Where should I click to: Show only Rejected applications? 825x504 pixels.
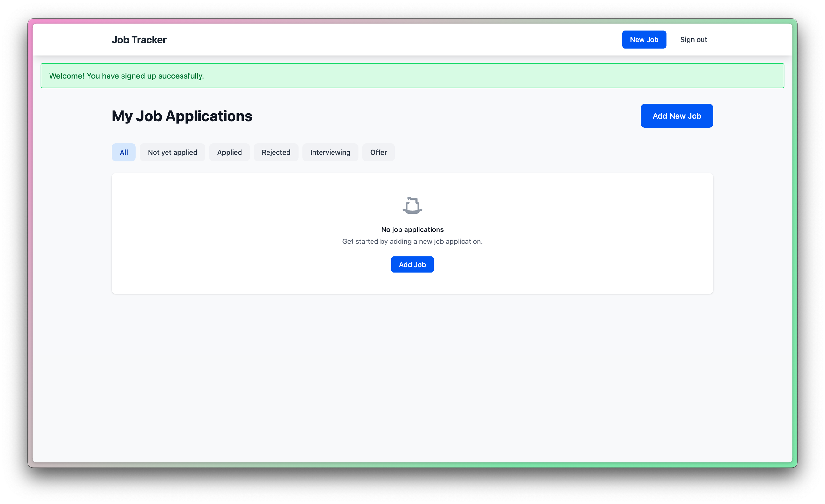[x=276, y=152]
